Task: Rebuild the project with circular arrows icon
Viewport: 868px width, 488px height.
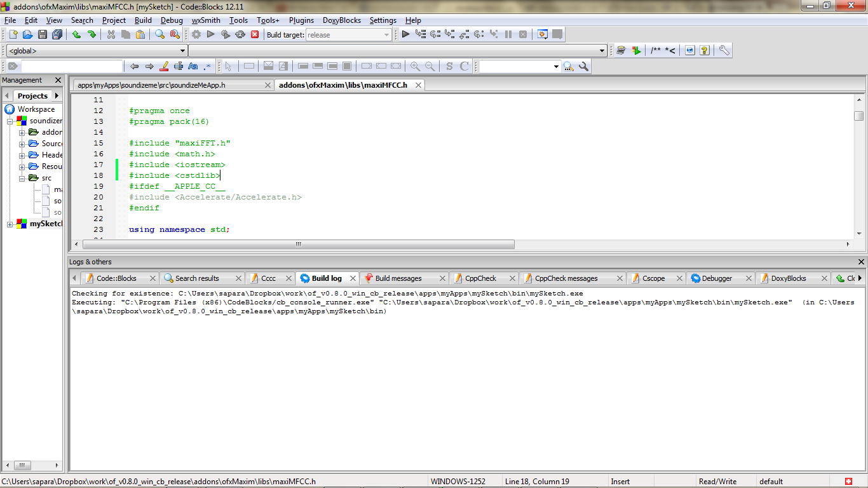Action: click(240, 34)
